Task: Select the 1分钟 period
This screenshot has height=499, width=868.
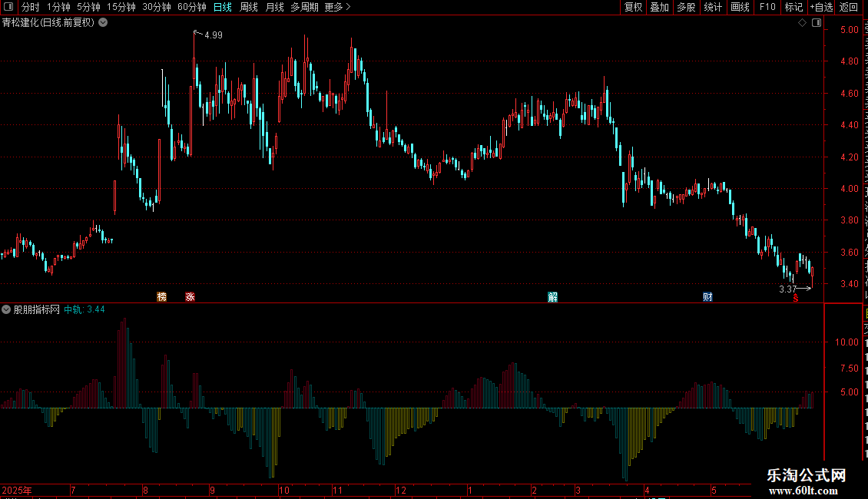Action: point(58,7)
